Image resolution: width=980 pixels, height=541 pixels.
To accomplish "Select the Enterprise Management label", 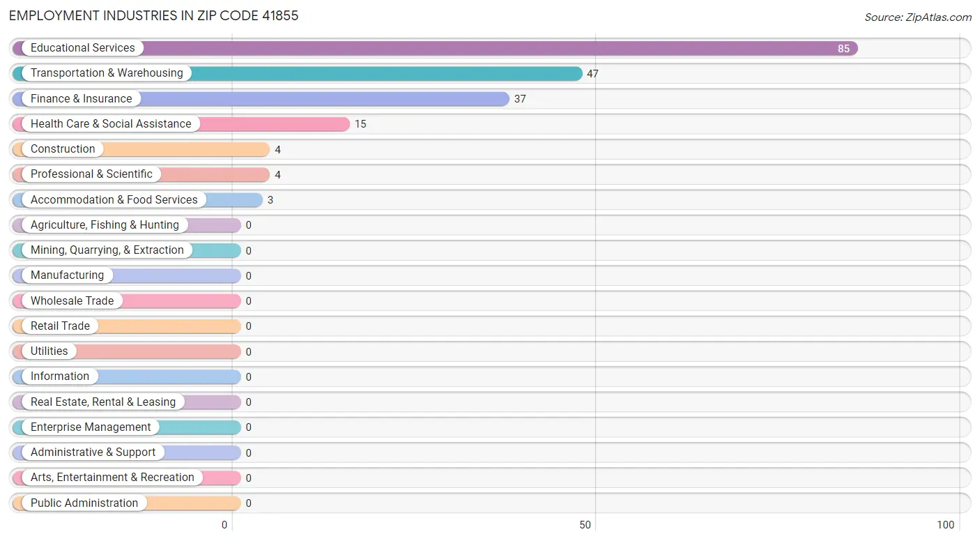I will tap(91, 427).
